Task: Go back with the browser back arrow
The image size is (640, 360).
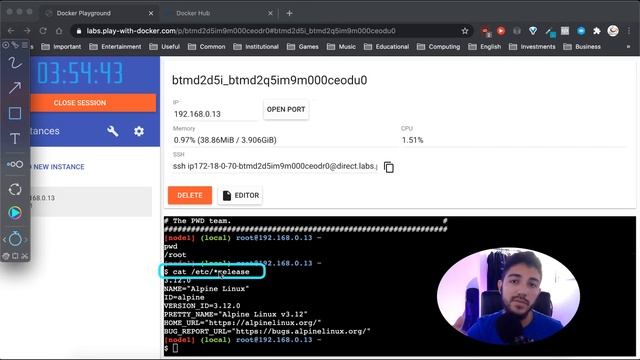Action: [11, 31]
